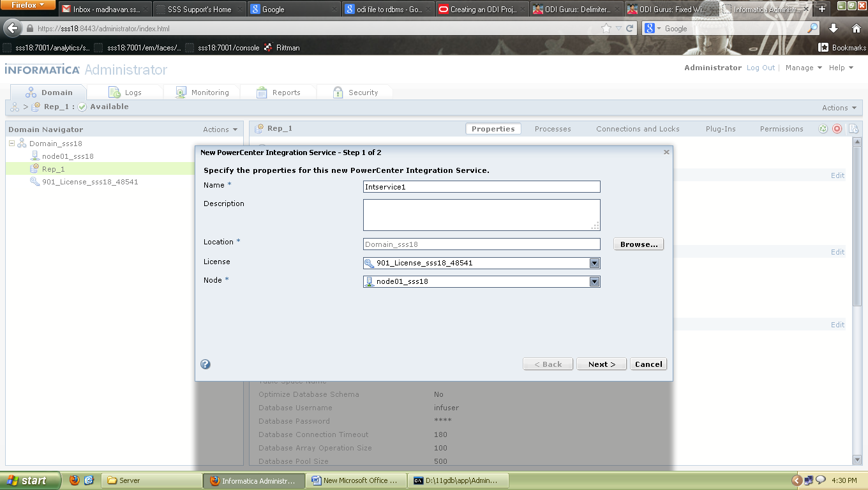Click Firefox icon in quick launch
868x490 pixels.
[75, 480]
